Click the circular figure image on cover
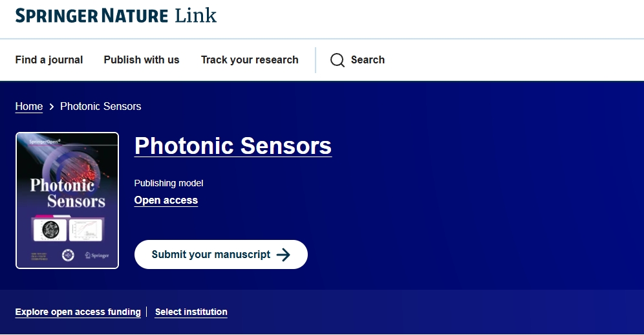644x335 pixels. 50,229
